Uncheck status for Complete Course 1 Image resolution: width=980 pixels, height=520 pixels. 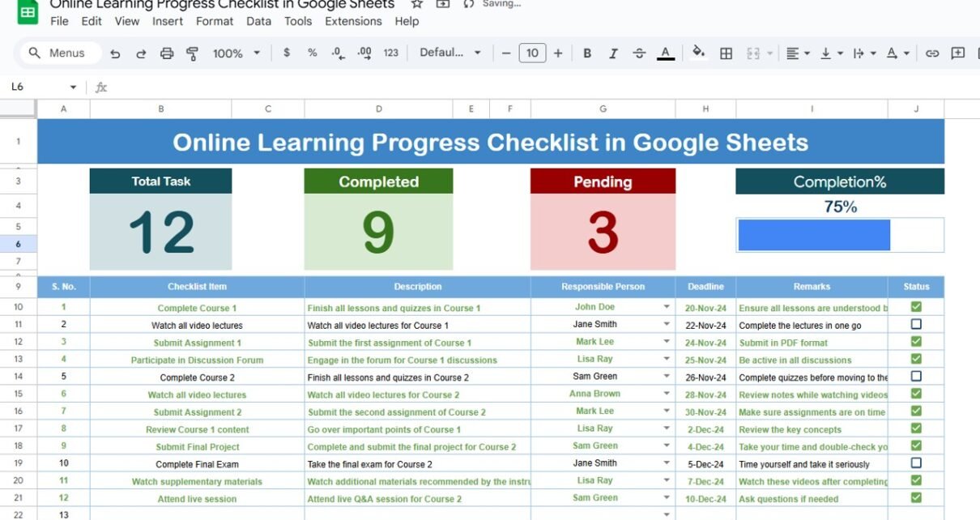pos(916,307)
